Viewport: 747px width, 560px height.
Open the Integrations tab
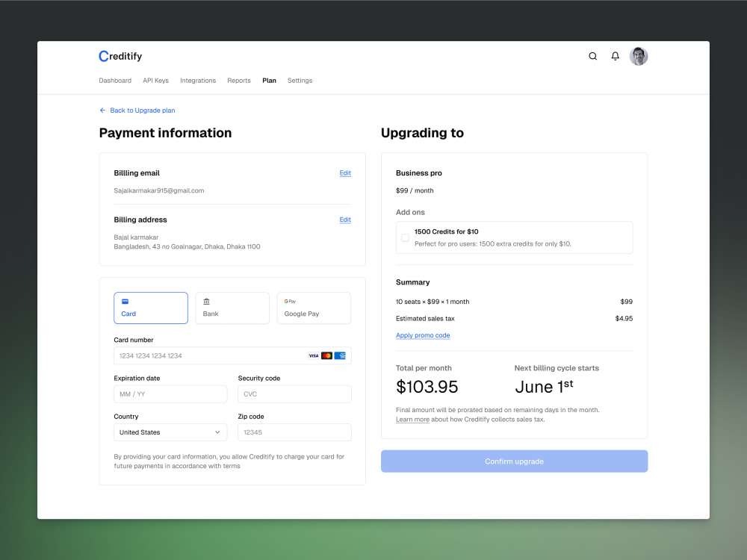[198, 81]
